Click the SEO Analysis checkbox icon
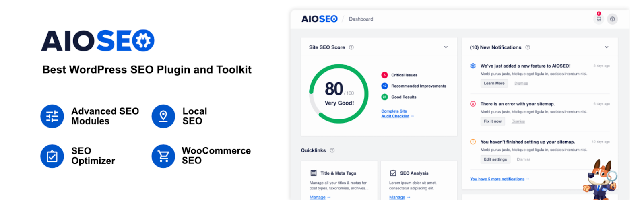This screenshot has width=644, height=210. (393, 173)
